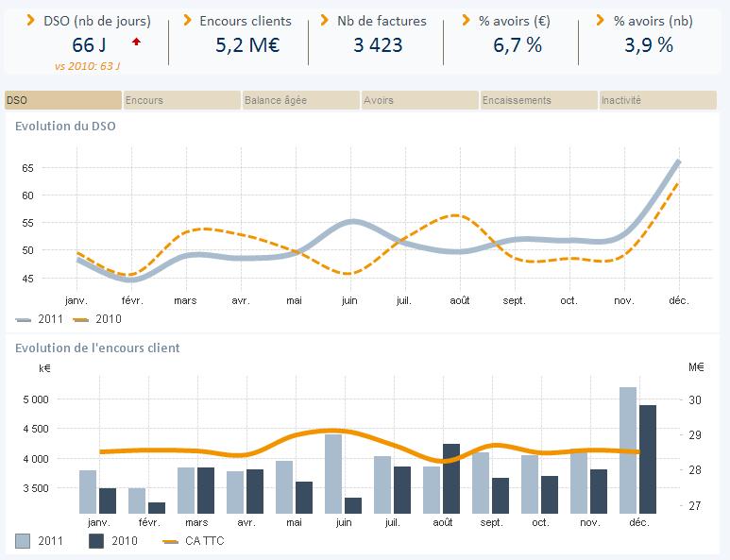Click the light blue 2011 legend swatch
Image resolution: width=730 pixels, height=560 pixels.
coord(25,541)
